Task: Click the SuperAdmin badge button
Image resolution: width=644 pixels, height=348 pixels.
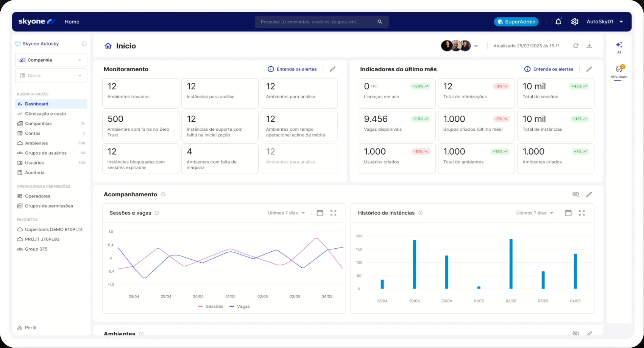Action: click(x=516, y=22)
